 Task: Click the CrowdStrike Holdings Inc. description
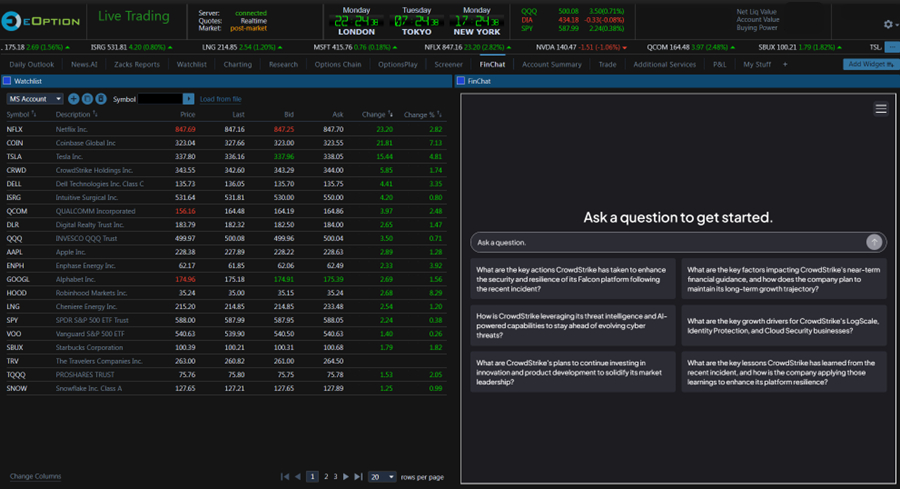[x=94, y=170]
